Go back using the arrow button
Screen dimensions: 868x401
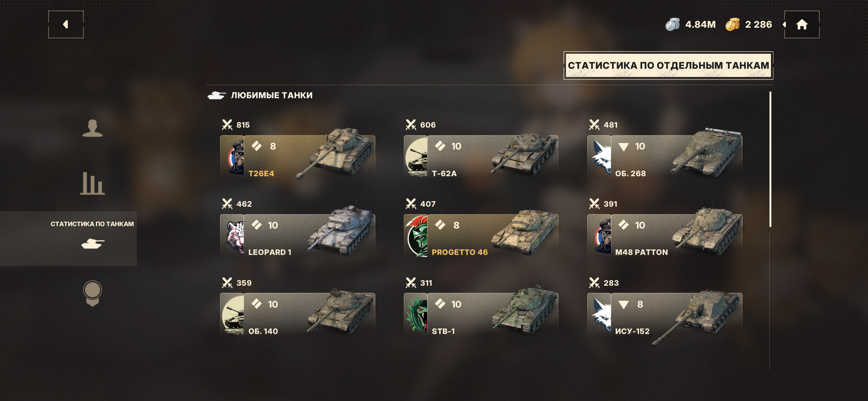click(x=66, y=24)
